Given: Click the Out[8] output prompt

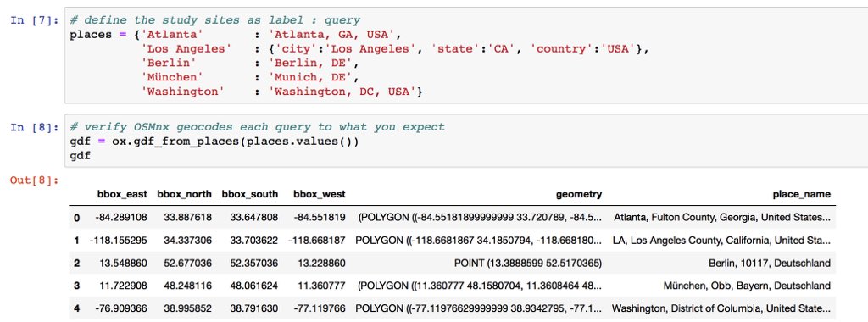Looking at the screenshot, I should 34,180.
